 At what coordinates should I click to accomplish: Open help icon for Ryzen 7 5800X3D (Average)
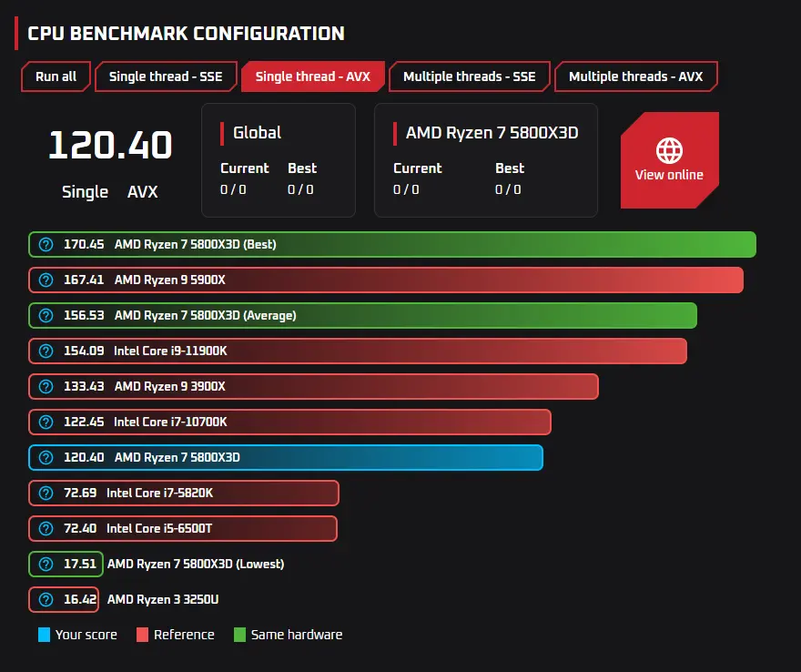pos(46,315)
